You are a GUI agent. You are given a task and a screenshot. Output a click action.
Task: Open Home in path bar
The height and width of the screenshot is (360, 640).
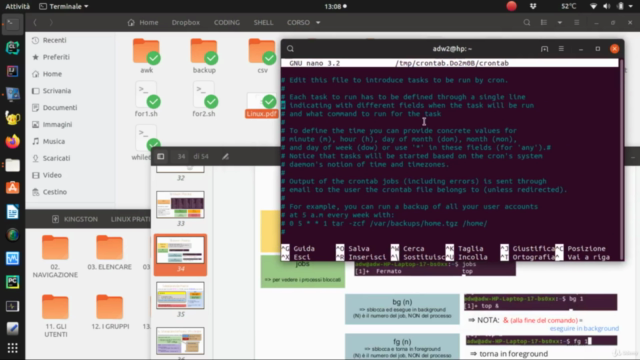(x=143, y=22)
